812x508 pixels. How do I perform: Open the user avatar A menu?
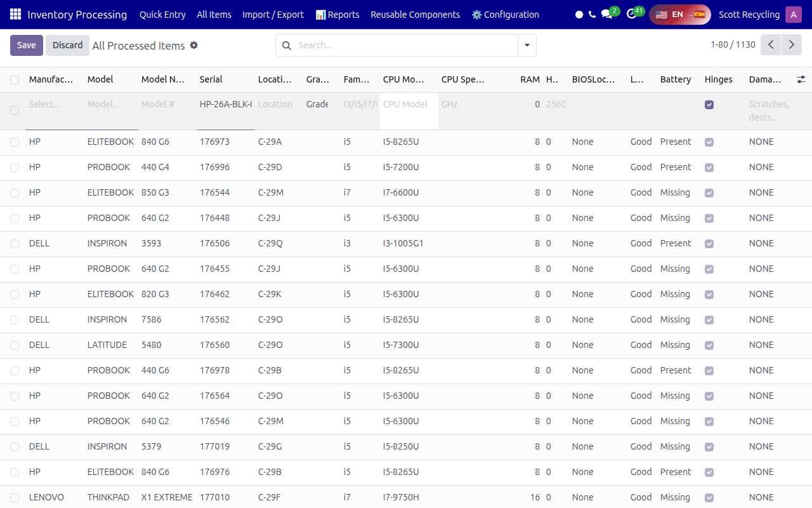pos(794,15)
